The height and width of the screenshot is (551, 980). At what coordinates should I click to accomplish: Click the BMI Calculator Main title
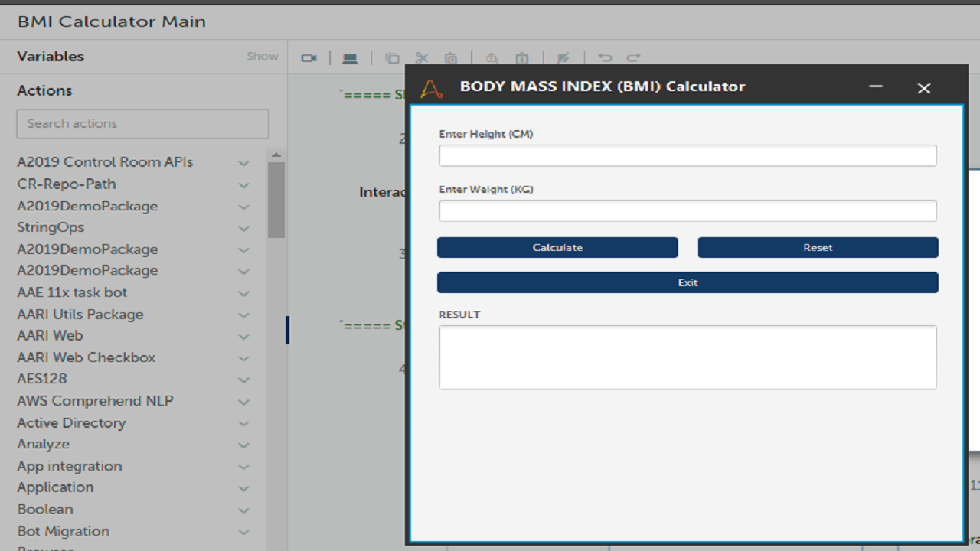[x=112, y=21]
